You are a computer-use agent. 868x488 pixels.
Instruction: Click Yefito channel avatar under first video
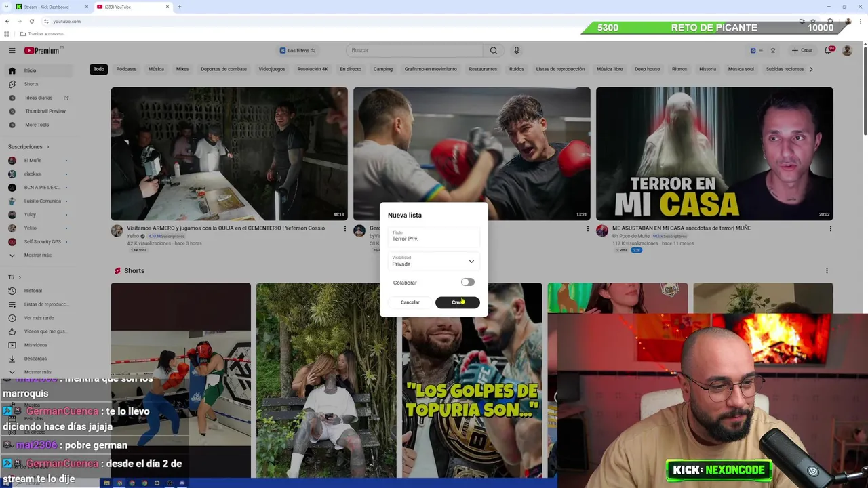(x=117, y=231)
